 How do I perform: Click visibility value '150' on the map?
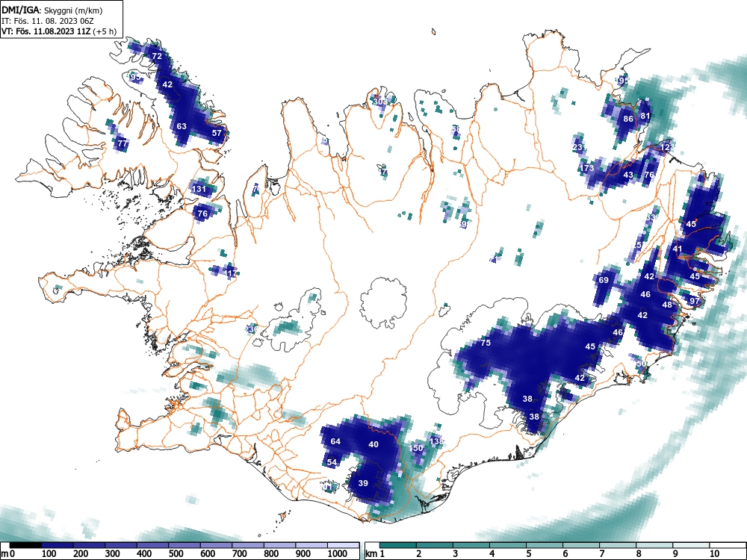416,448
